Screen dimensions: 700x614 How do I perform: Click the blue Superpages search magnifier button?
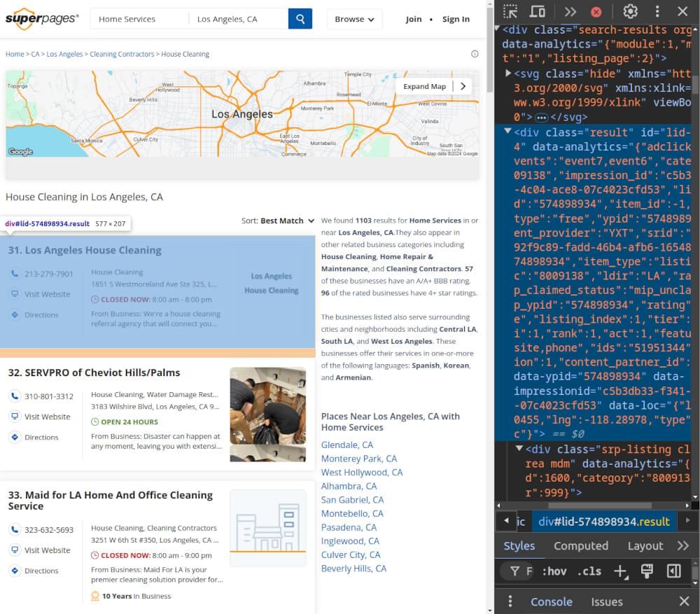(300, 19)
